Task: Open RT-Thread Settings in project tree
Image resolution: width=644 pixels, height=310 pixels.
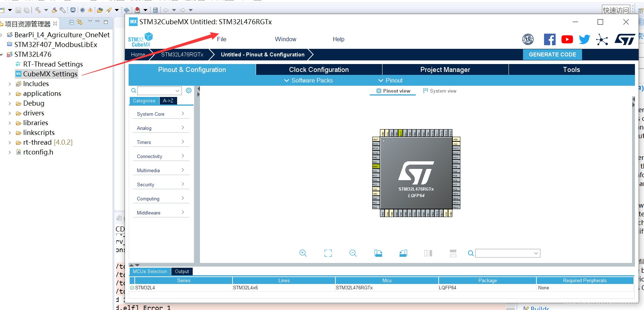Action: 53,64
